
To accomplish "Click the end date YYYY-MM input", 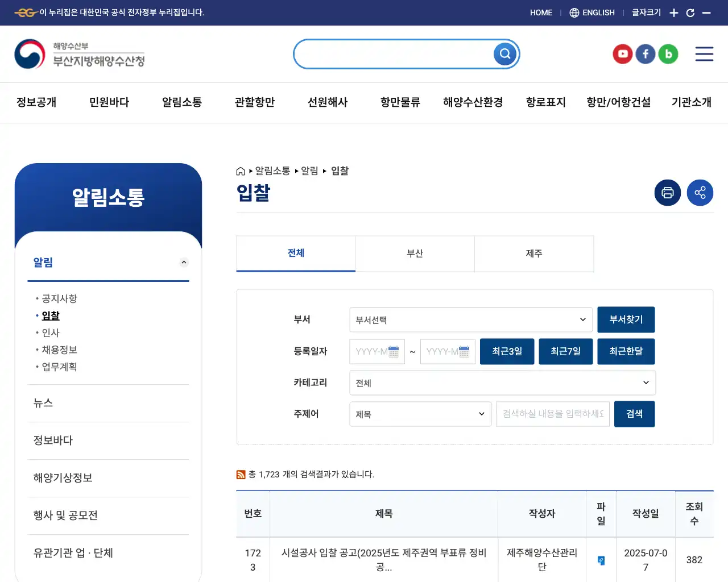I will click(x=448, y=351).
